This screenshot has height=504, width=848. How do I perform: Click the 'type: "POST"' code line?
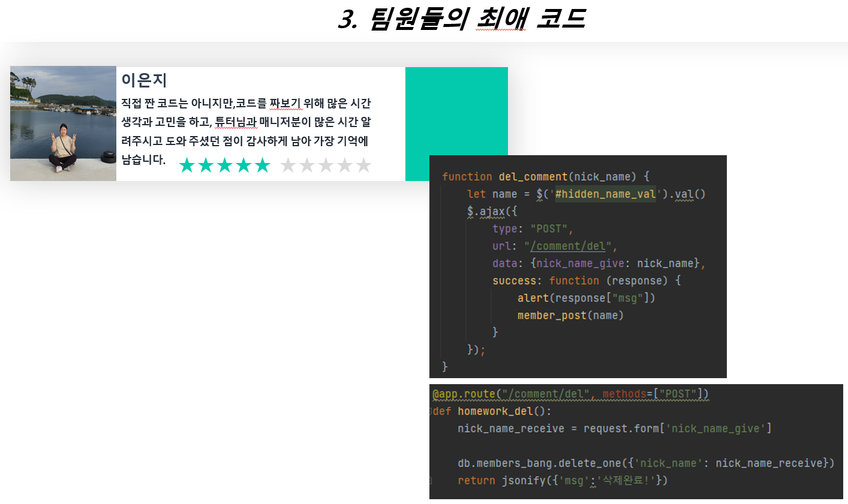(x=533, y=229)
